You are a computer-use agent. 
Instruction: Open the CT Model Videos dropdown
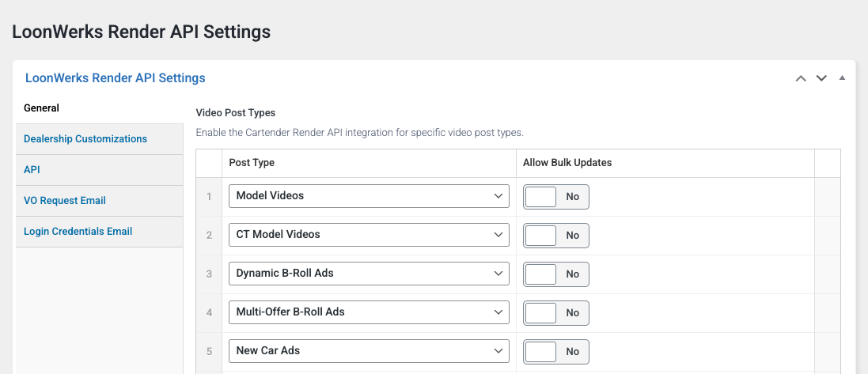(x=369, y=235)
